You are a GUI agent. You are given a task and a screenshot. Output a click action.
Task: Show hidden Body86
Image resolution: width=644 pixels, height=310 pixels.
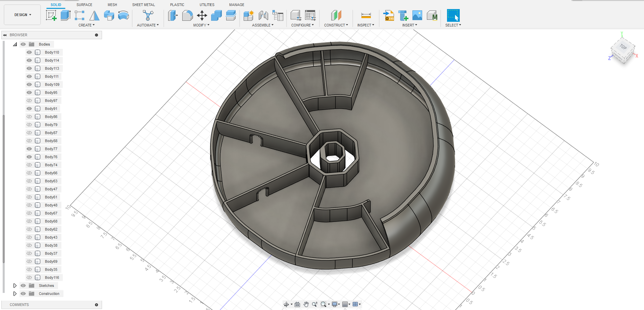click(x=29, y=117)
